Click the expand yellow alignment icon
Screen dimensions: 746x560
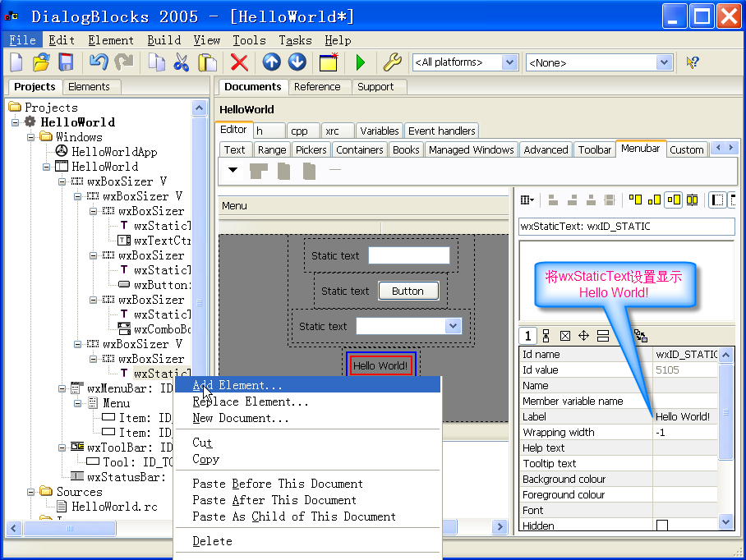coord(693,200)
